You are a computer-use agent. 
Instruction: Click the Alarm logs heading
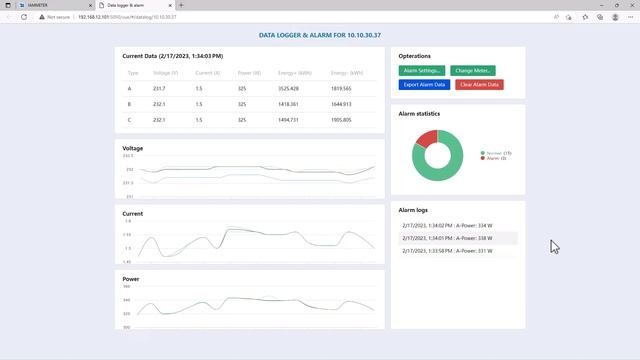(x=413, y=210)
